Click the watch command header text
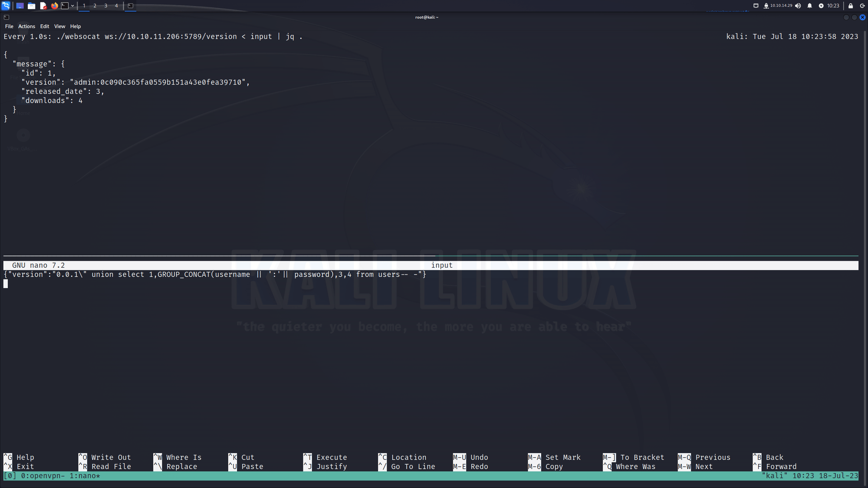 153,37
